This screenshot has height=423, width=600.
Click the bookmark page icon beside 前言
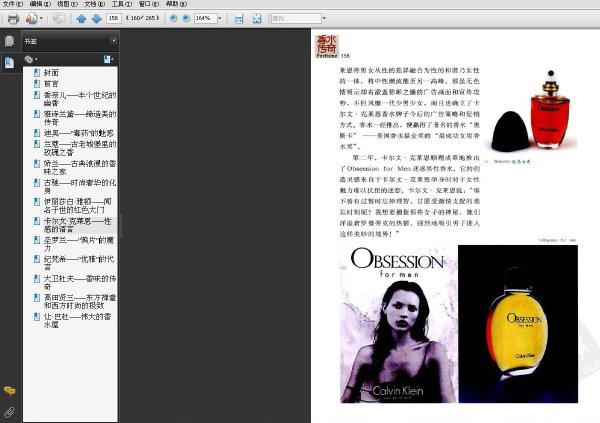point(37,83)
